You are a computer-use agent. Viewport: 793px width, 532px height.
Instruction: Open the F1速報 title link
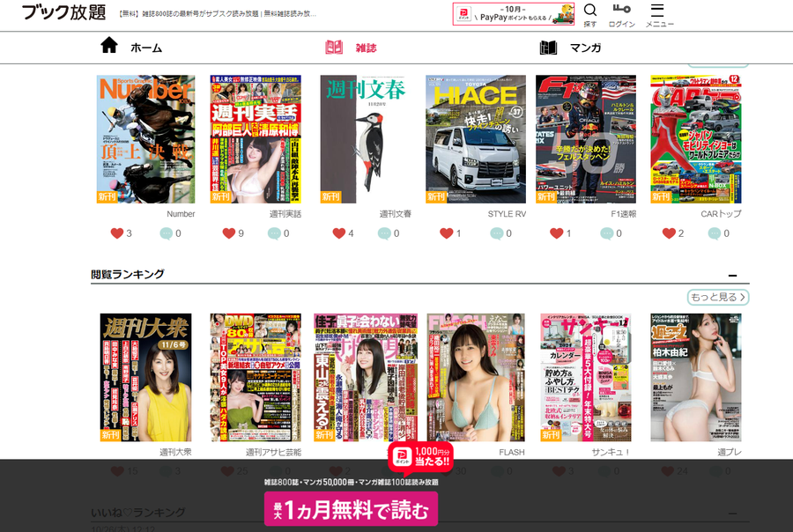point(623,214)
